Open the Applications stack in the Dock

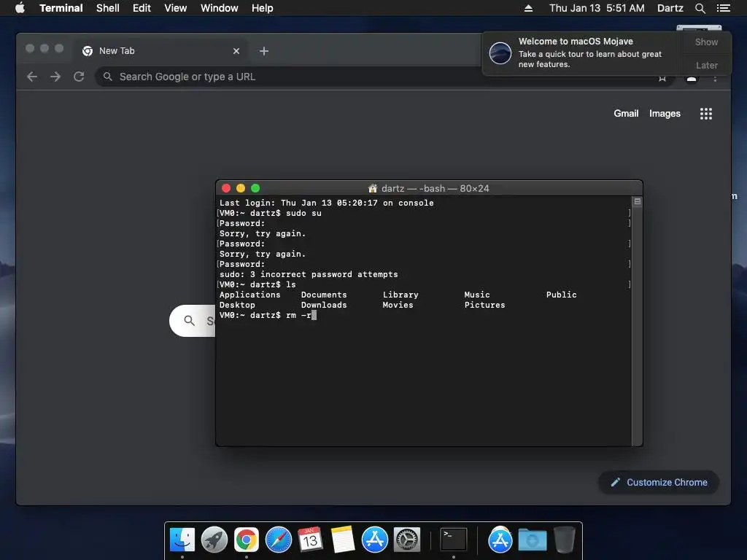pos(500,540)
